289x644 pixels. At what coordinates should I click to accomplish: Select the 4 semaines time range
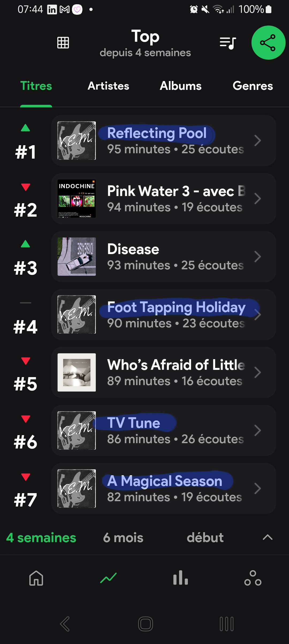tap(41, 538)
